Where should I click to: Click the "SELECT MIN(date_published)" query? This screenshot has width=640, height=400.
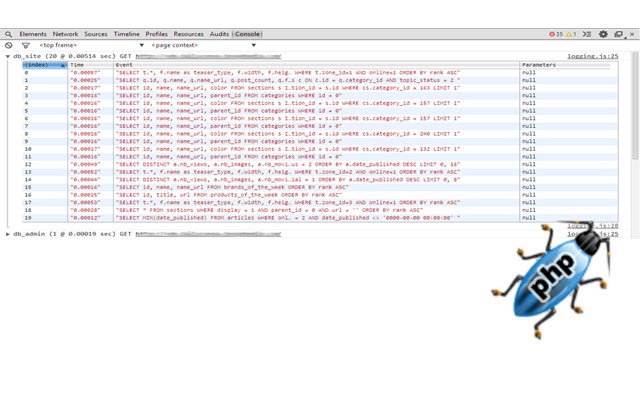[288, 218]
